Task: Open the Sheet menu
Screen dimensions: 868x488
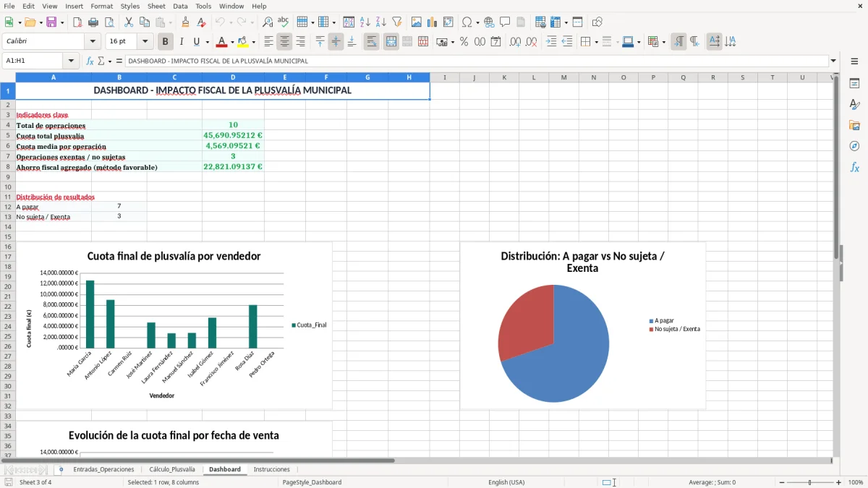Action: coord(156,6)
